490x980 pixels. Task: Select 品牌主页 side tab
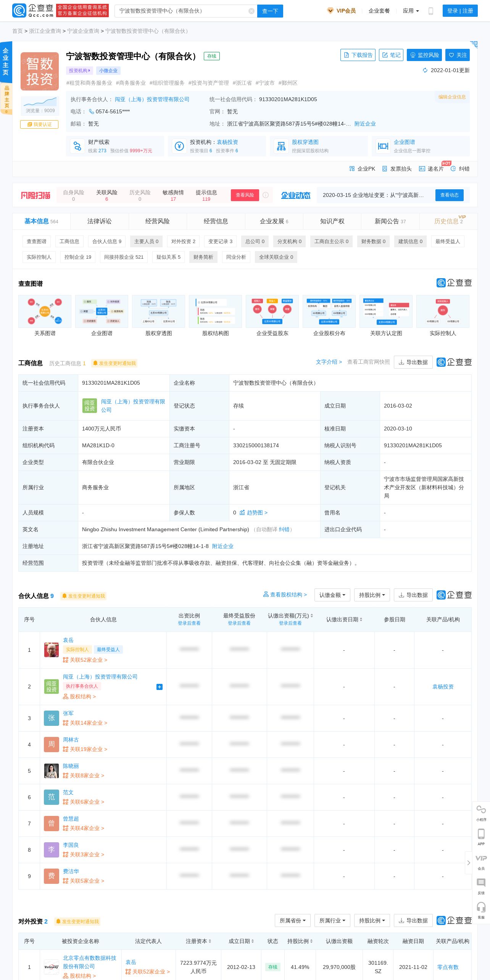6,99
